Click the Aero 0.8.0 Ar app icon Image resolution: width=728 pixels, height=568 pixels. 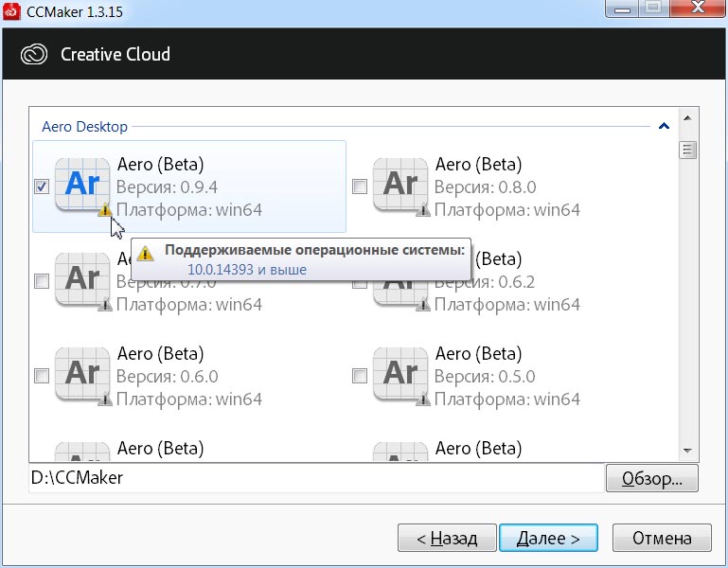(400, 185)
